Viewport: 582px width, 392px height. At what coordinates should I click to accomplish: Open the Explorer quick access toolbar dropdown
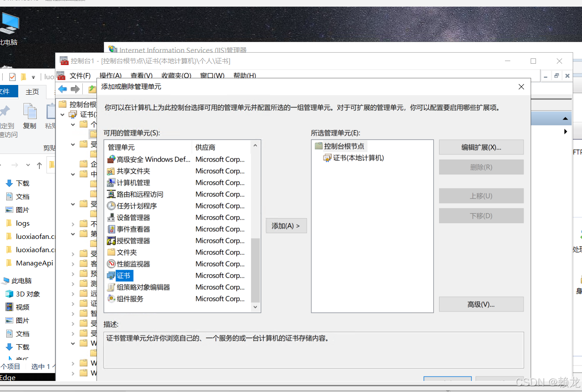coord(33,77)
